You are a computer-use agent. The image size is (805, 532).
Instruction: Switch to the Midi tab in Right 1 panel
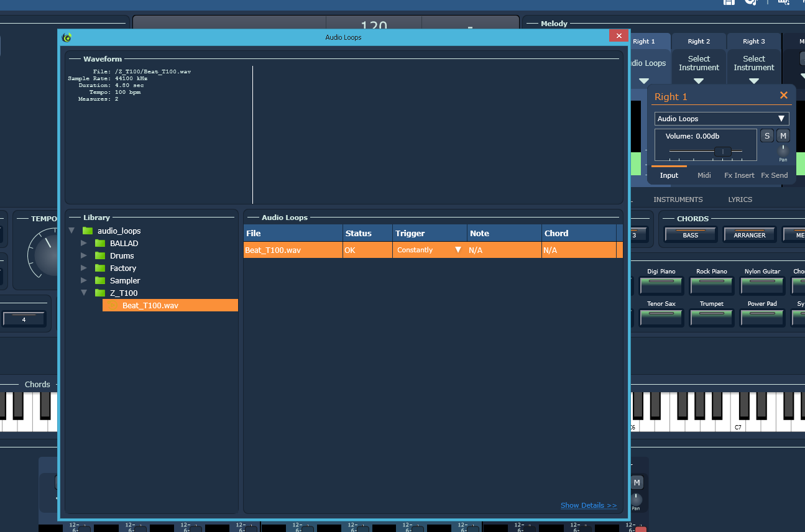(704, 175)
